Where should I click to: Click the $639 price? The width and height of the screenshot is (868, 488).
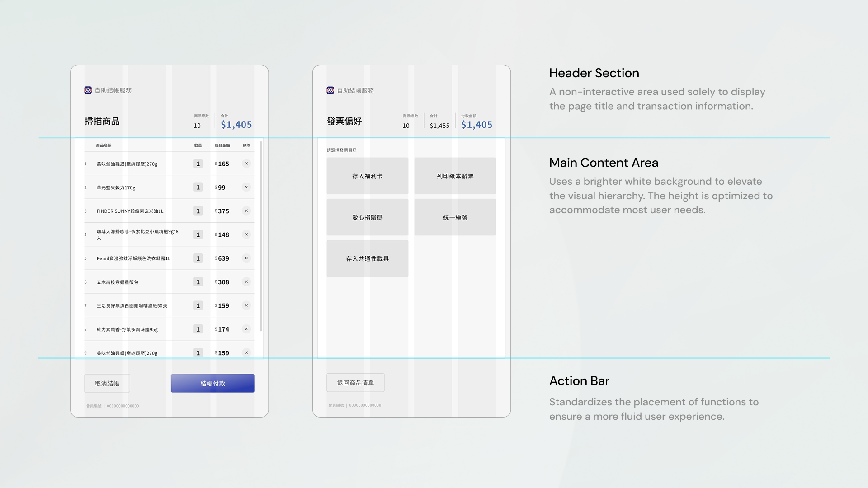[222, 258]
